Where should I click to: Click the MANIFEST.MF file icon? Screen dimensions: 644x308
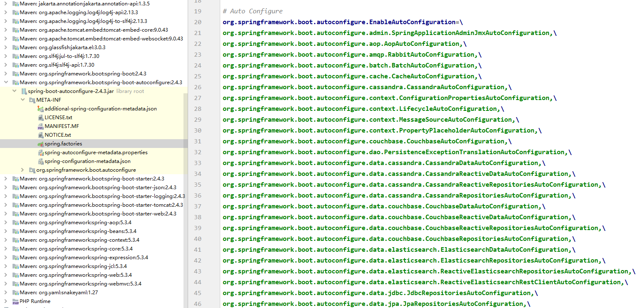40,126
